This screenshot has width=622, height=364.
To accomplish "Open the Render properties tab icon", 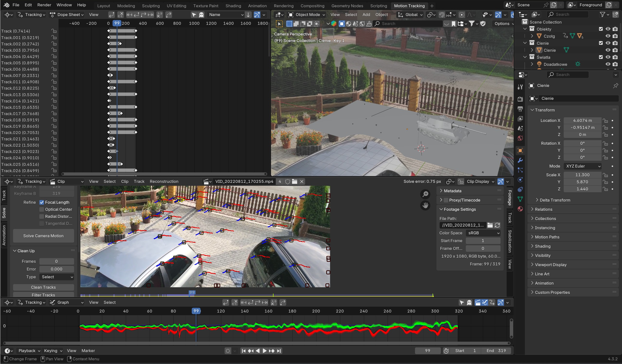I will [x=520, y=99].
